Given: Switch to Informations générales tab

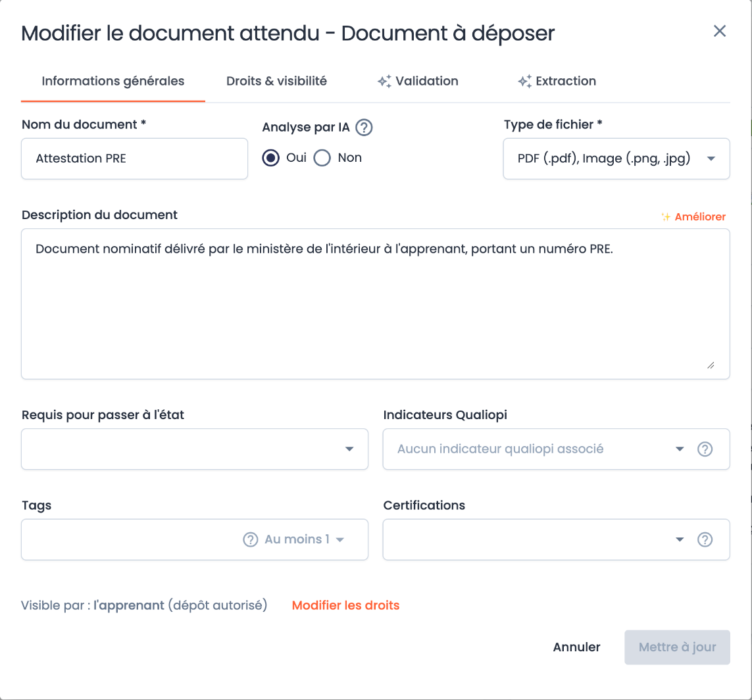Looking at the screenshot, I should coord(113,81).
